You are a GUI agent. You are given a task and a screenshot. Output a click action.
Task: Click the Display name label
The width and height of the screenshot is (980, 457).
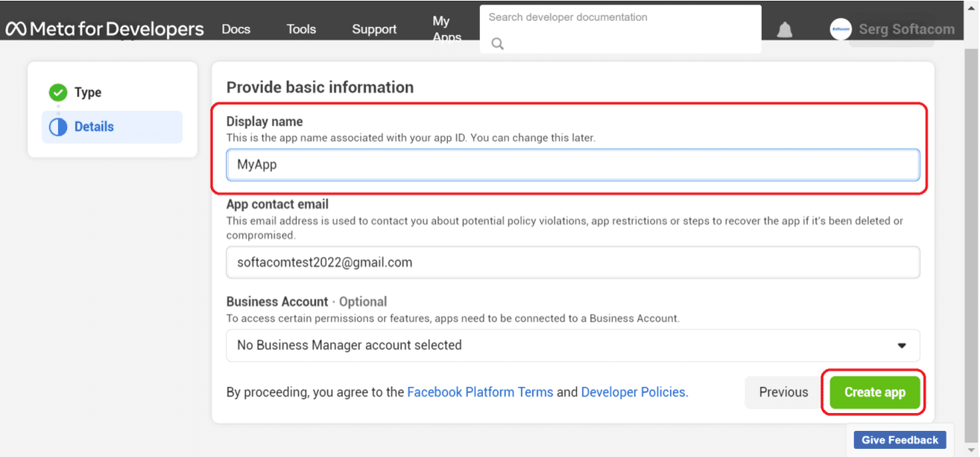[265, 122]
